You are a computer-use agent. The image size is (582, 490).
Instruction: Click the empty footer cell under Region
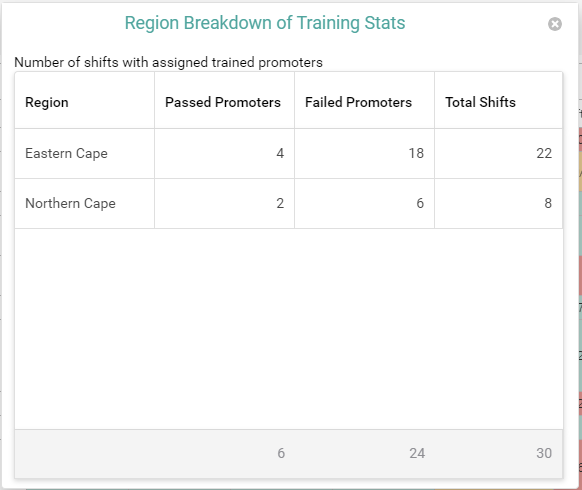pos(85,454)
